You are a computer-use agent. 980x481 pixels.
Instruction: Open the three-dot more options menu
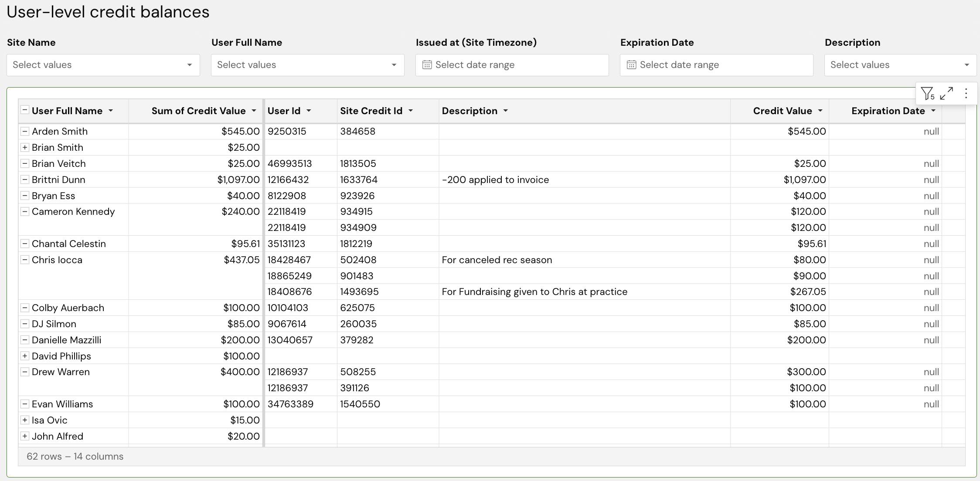point(966,93)
